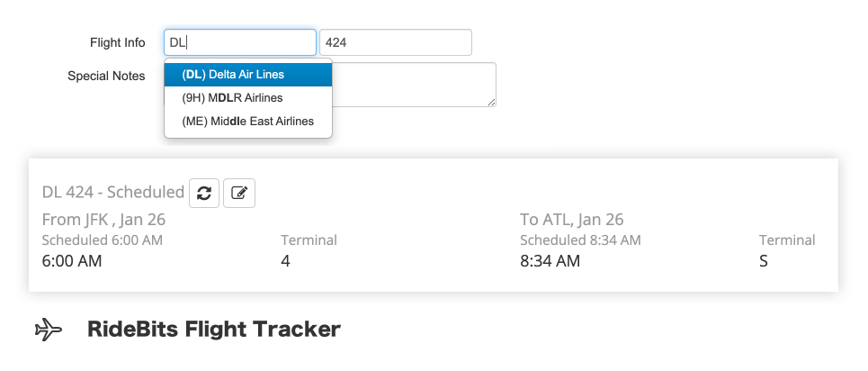Select (DL) Delta Air Lines suggestion
This screenshot has width=868, height=371.
coord(248,75)
